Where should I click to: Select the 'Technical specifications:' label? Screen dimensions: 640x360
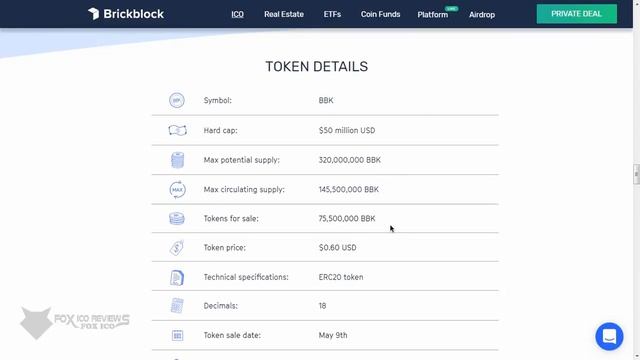[x=246, y=277]
